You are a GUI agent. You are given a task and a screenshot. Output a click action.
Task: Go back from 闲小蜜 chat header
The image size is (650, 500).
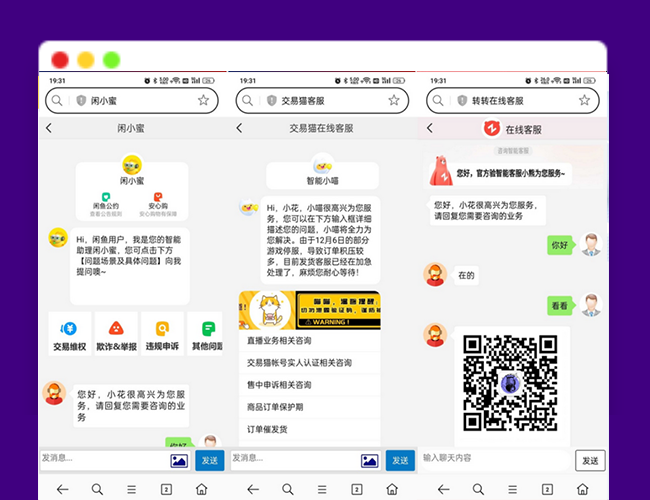(x=49, y=128)
